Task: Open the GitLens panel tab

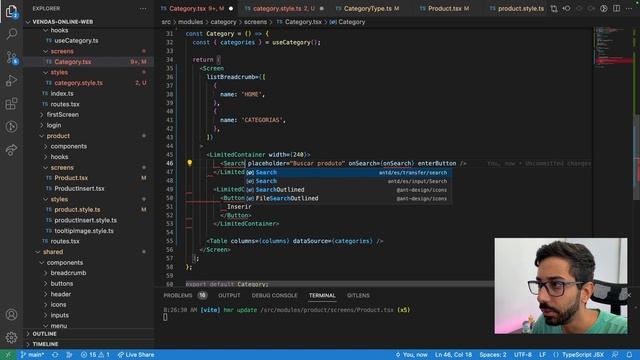Action: click(x=358, y=295)
